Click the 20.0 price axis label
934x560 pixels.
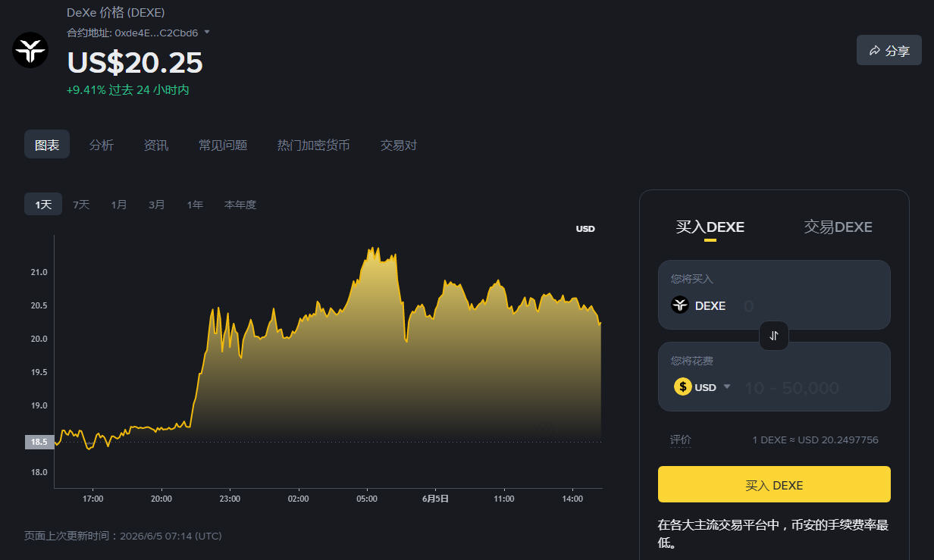(x=39, y=339)
